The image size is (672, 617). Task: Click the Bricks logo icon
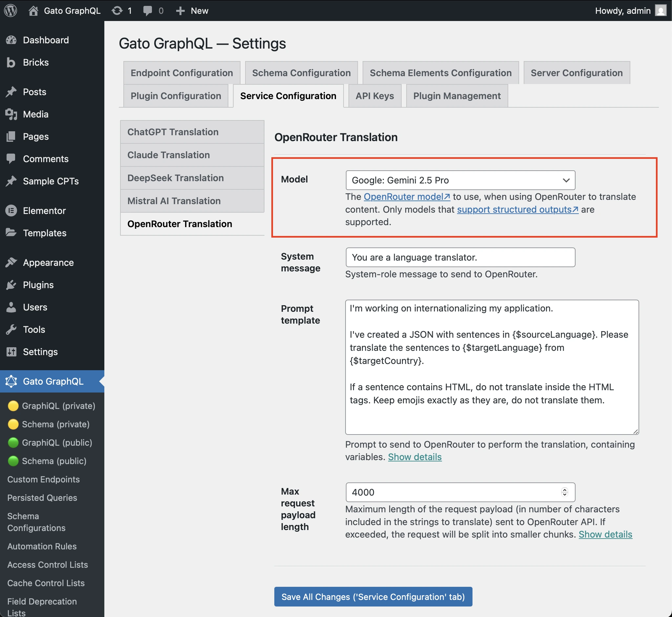(11, 62)
